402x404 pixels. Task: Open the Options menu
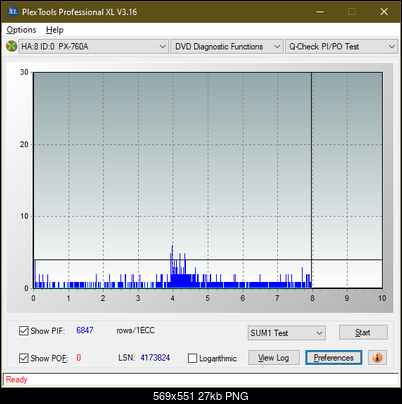pyautogui.click(x=21, y=30)
